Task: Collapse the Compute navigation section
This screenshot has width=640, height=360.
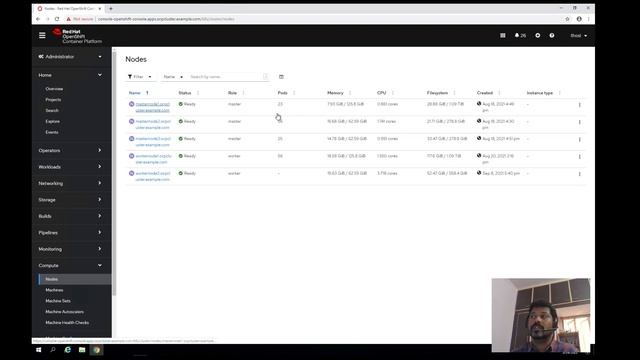Action: click(70, 265)
